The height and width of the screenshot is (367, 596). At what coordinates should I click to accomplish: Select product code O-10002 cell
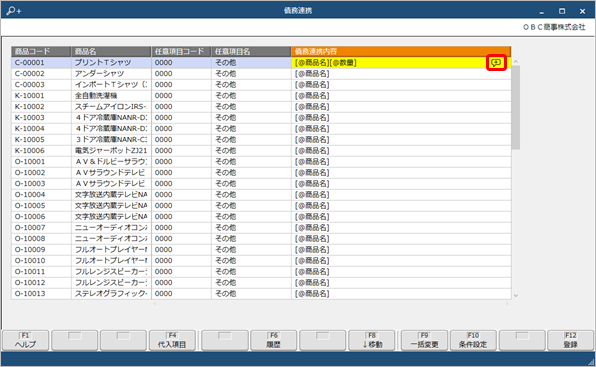click(x=41, y=173)
